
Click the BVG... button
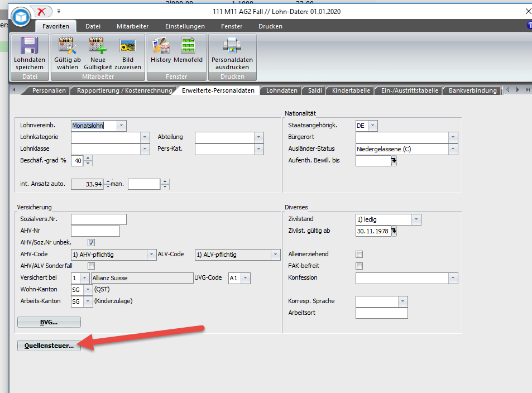tap(49, 322)
